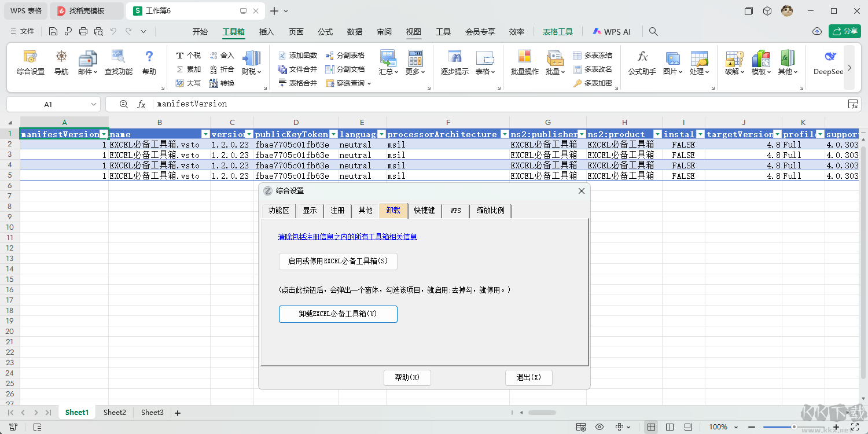868x434 pixels.
Task: Open the 邮件 mail tool
Action: pyautogui.click(x=89, y=62)
